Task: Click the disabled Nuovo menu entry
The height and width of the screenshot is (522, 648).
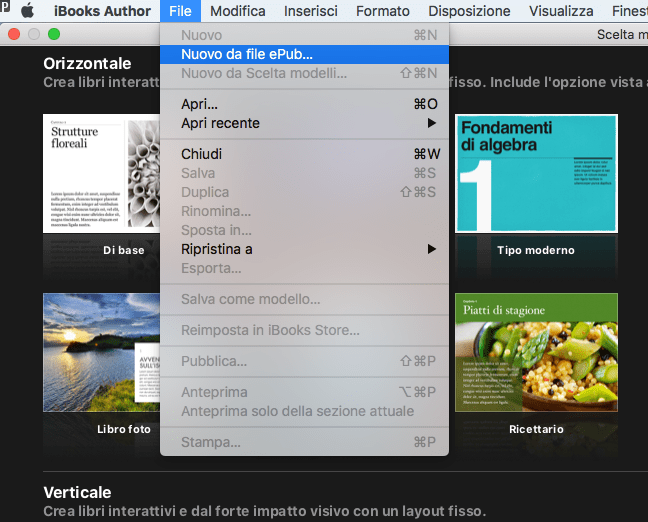Action: pos(304,35)
